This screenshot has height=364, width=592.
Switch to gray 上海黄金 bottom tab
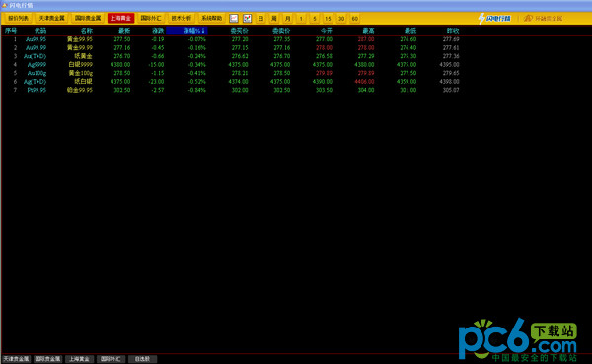(79, 359)
